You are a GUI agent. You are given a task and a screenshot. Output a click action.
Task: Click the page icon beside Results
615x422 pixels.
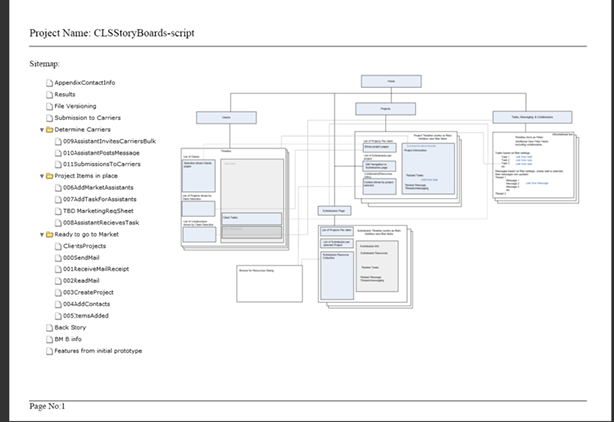(48, 95)
